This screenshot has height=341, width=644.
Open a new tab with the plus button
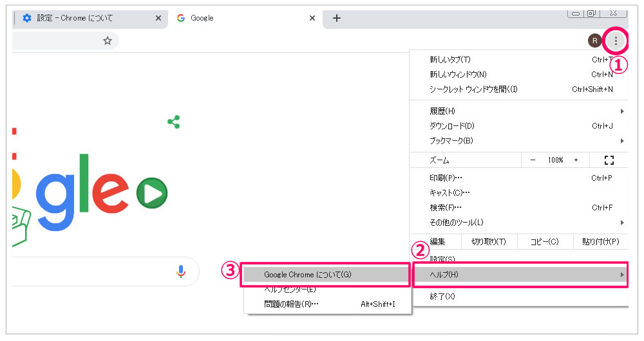[x=336, y=18]
